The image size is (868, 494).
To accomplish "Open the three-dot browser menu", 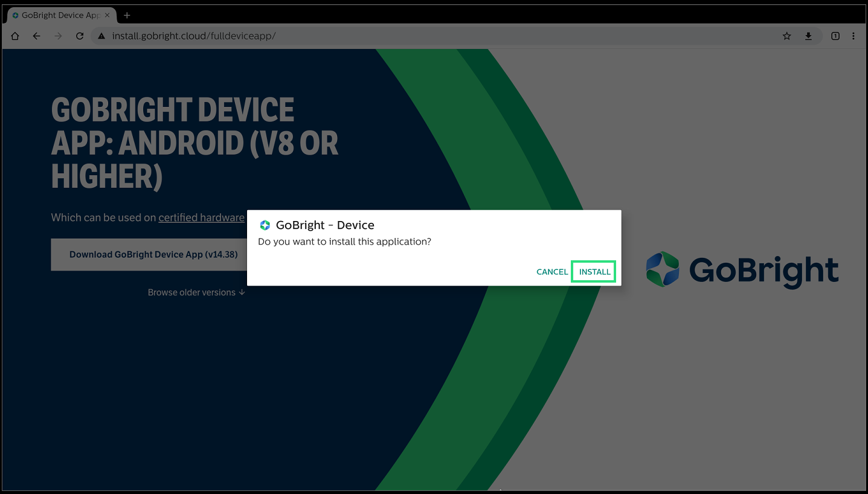I will [854, 36].
